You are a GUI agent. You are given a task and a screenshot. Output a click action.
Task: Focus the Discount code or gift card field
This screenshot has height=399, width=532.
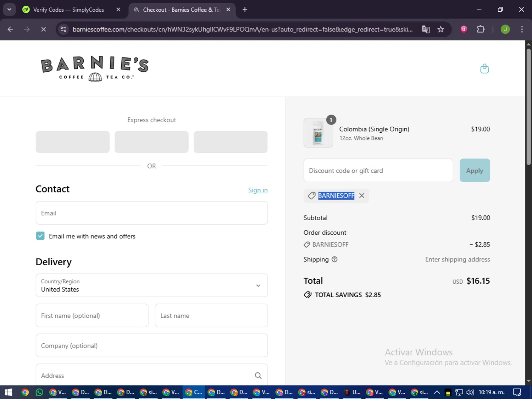(x=378, y=171)
